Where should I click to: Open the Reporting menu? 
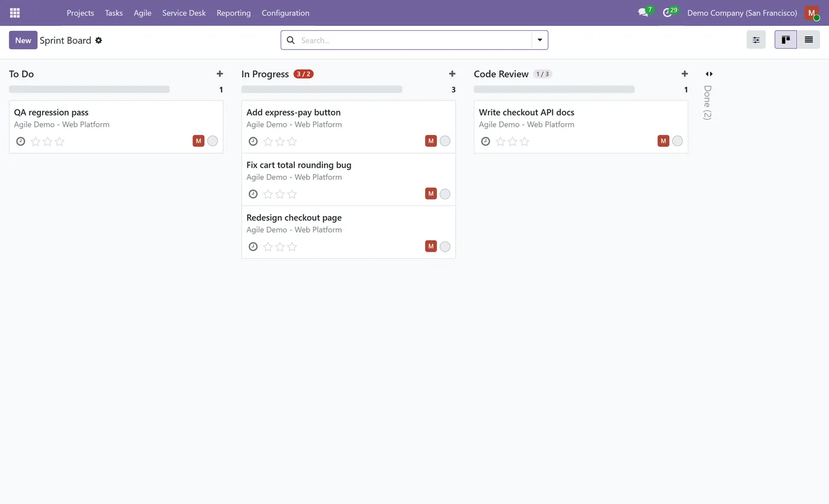coord(234,12)
